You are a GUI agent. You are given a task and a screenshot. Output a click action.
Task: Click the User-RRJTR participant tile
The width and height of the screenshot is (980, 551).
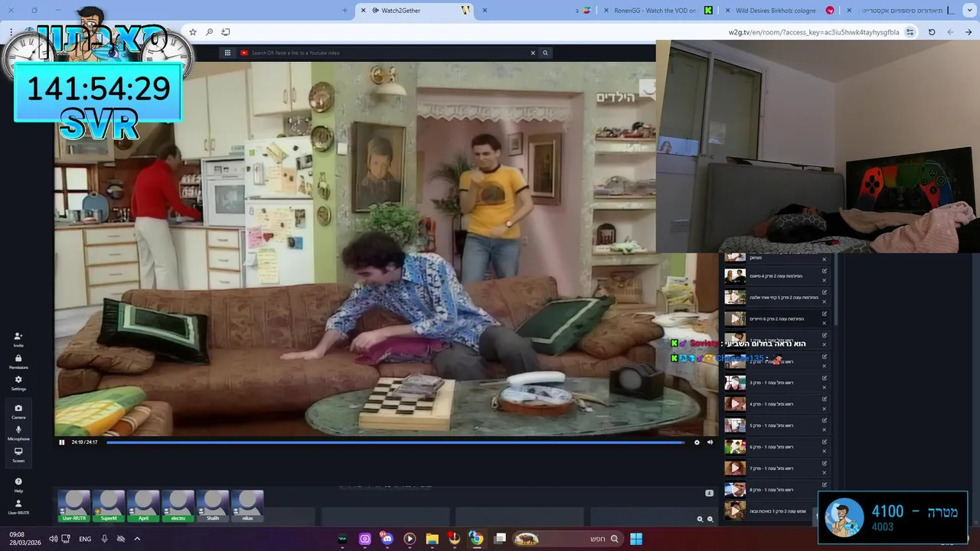coord(74,506)
